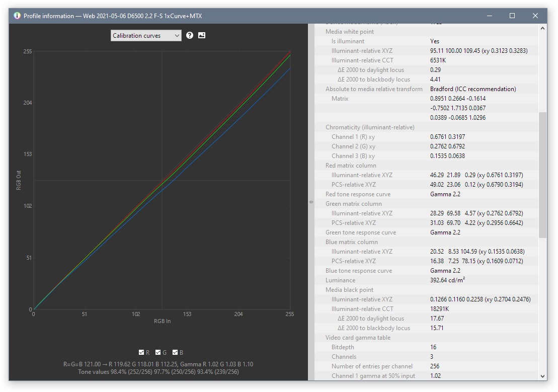Open the help question mark icon
Viewport: 558px width, 392px height.
click(190, 35)
